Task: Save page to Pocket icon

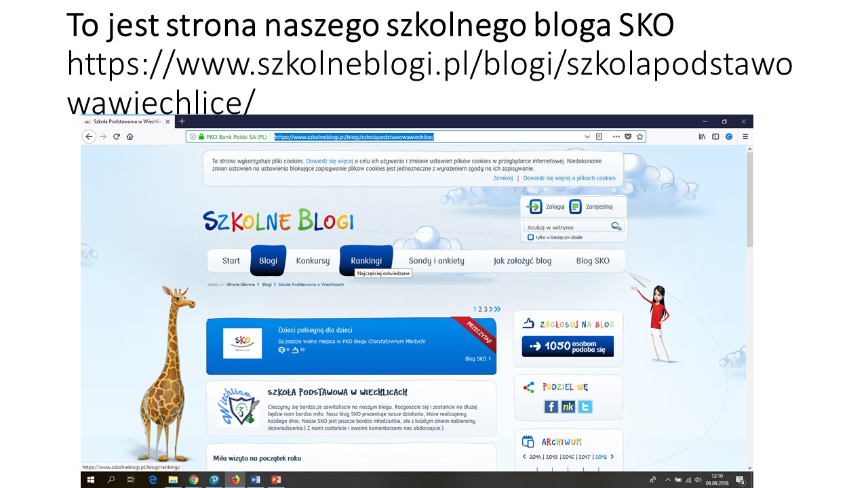Action: [x=628, y=136]
